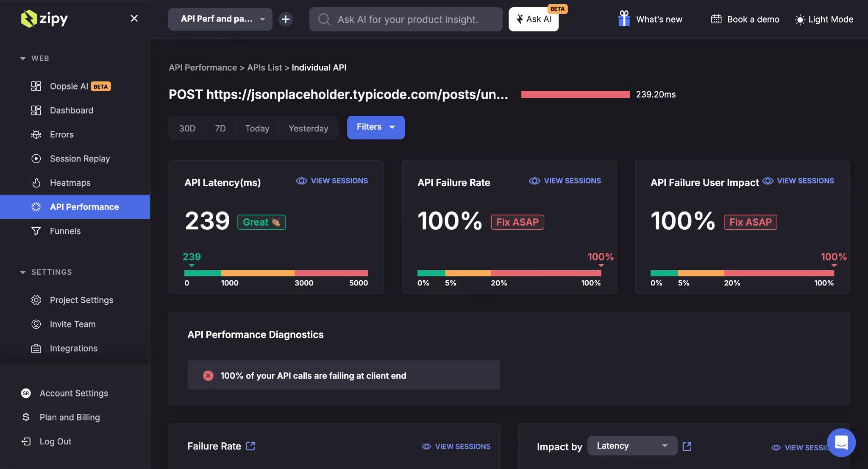Screen dimensions: 868x469
Task: Navigate to APIs List breadcrumb
Action: point(264,67)
